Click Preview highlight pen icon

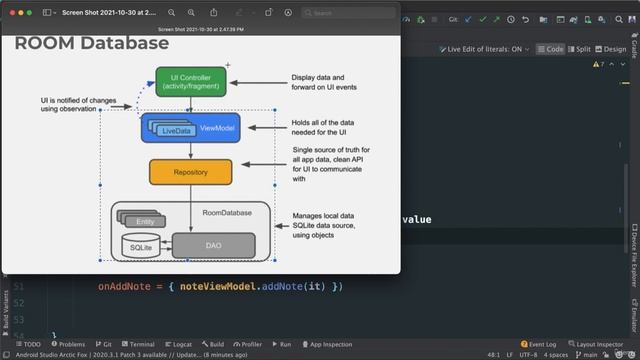[239, 13]
